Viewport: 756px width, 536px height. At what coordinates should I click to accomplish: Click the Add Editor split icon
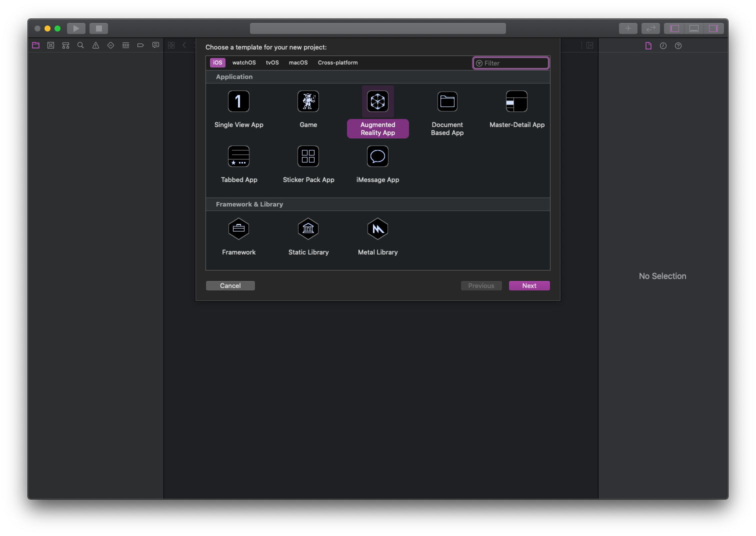[589, 45]
